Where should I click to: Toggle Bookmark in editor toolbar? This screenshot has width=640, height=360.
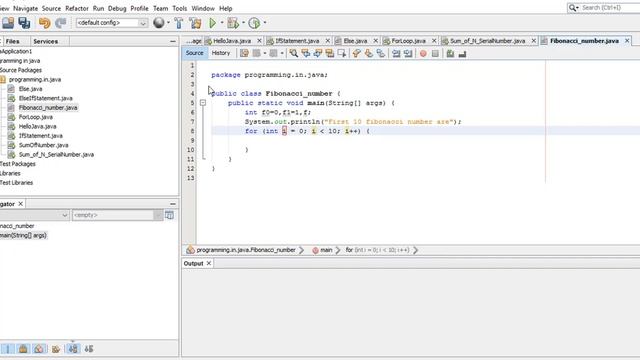point(380,53)
